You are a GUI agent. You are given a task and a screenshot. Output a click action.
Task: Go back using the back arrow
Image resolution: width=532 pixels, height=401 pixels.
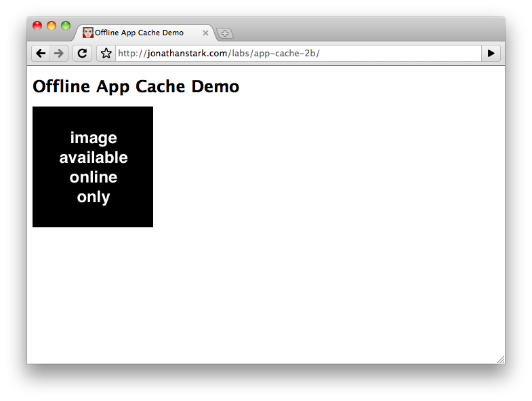tap(41, 54)
